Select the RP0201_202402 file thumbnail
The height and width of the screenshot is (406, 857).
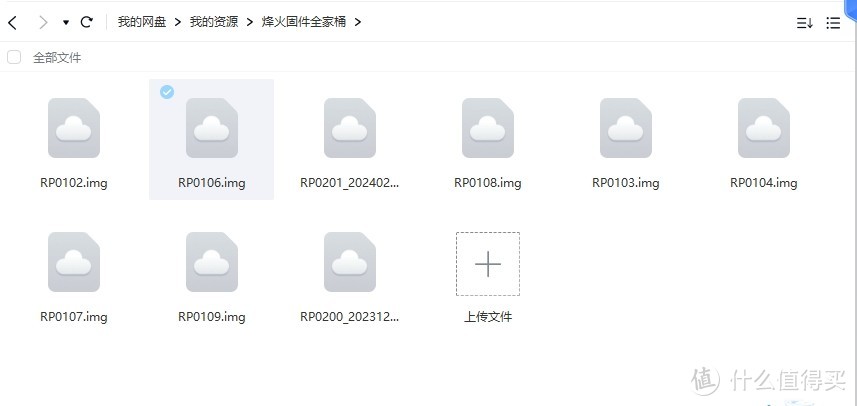[350, 128]
